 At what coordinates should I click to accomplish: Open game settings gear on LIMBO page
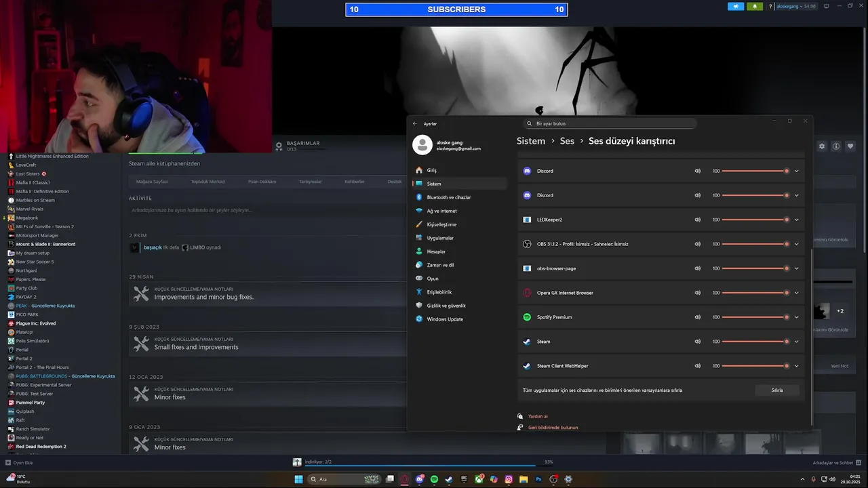pyautogui.click(x=822, y=146)
